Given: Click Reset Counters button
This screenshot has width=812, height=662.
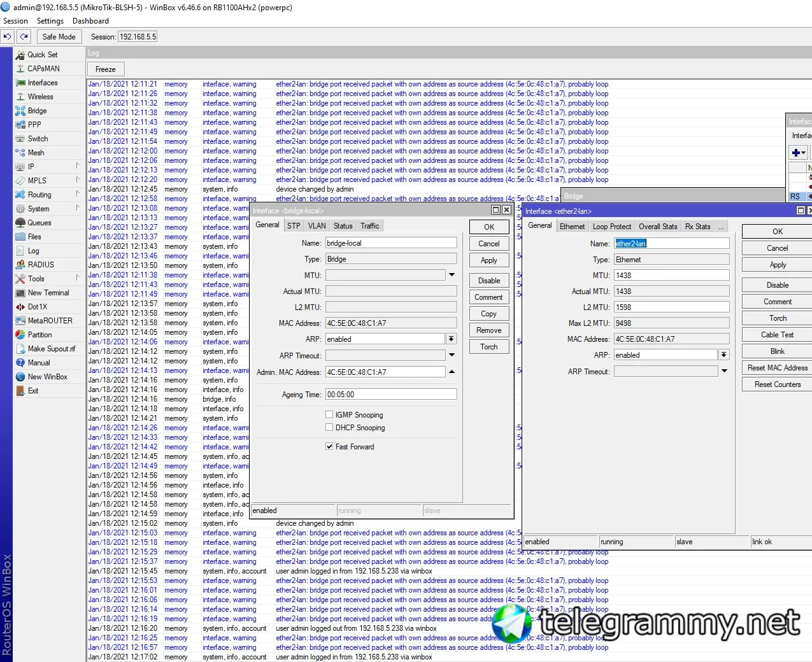Looking at the screenshot, I should coord(777,384).
